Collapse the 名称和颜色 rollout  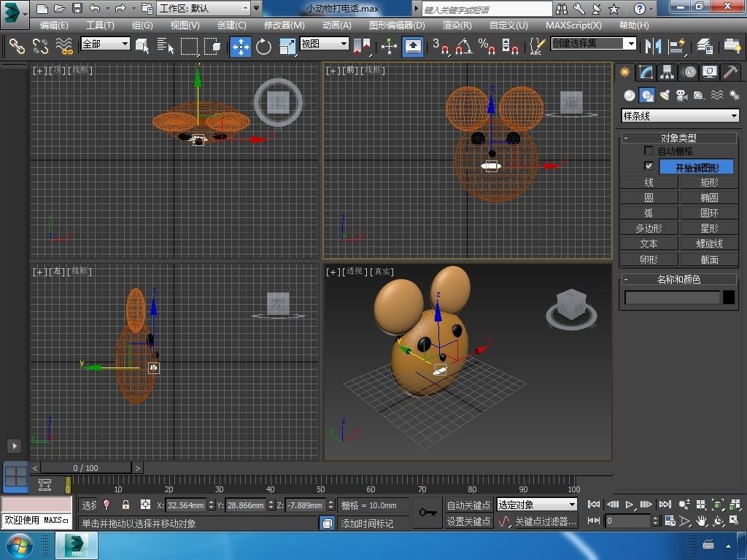point(678,279)
